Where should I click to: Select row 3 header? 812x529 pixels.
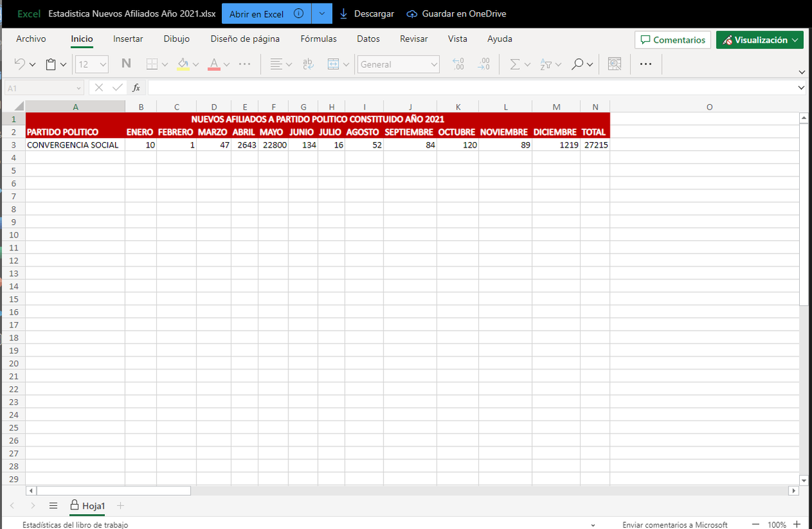14,145
